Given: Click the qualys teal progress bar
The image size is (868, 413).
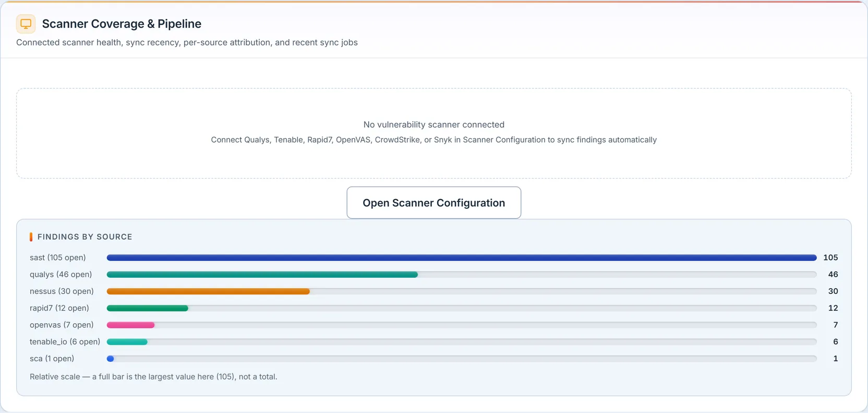Looking at the screenshot, I should tap(262, 274).
